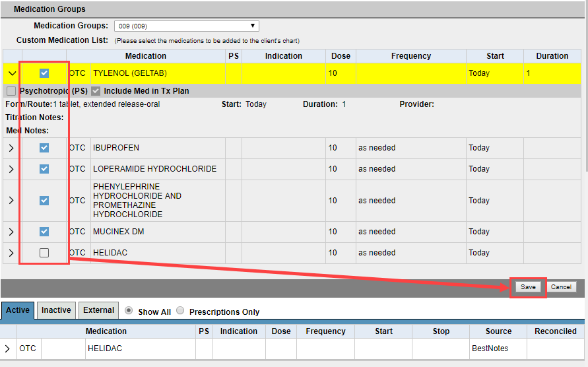Click the Duration column header
The width and height of the screenshot is (588, 367).
coord(552,56)
